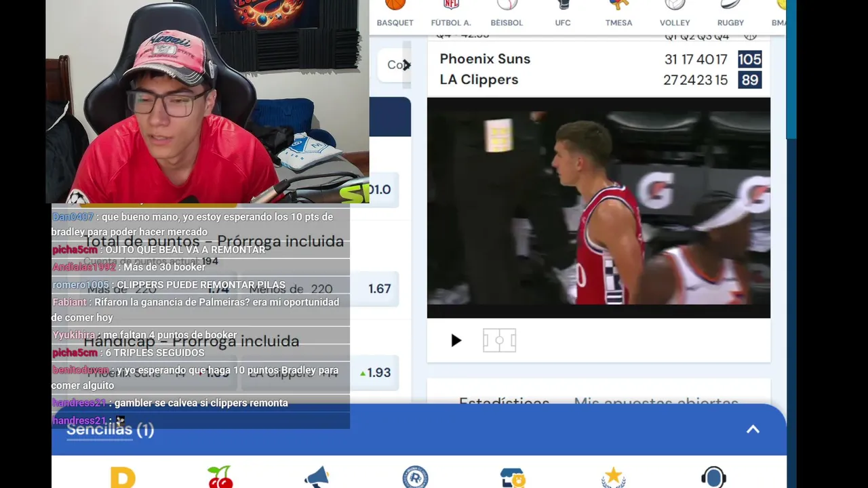
Task: Choose the Béisbol baseball sport icon
Action: (x=507, y=14)
